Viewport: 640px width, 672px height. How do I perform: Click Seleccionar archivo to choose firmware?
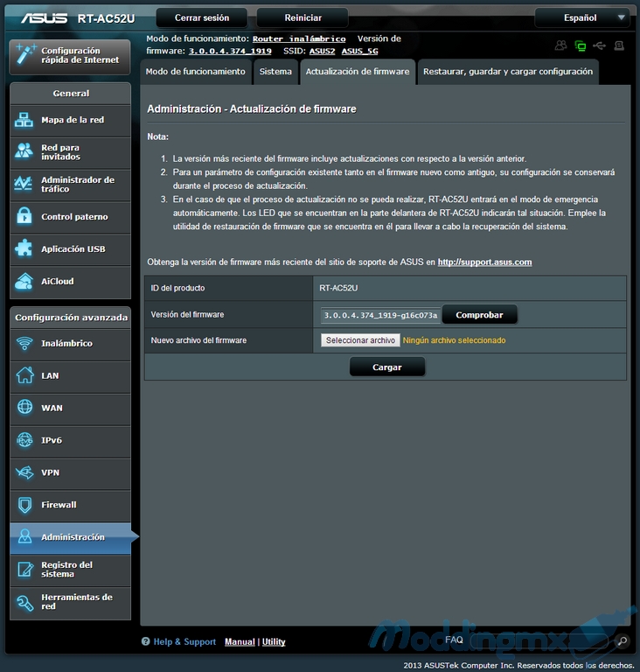pos(360,340)
